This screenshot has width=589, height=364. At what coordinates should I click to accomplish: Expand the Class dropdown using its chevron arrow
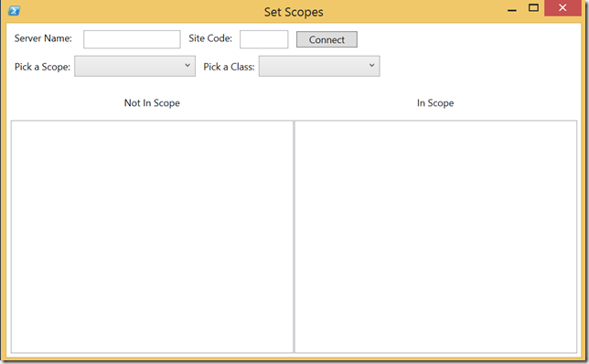[371, 65]
